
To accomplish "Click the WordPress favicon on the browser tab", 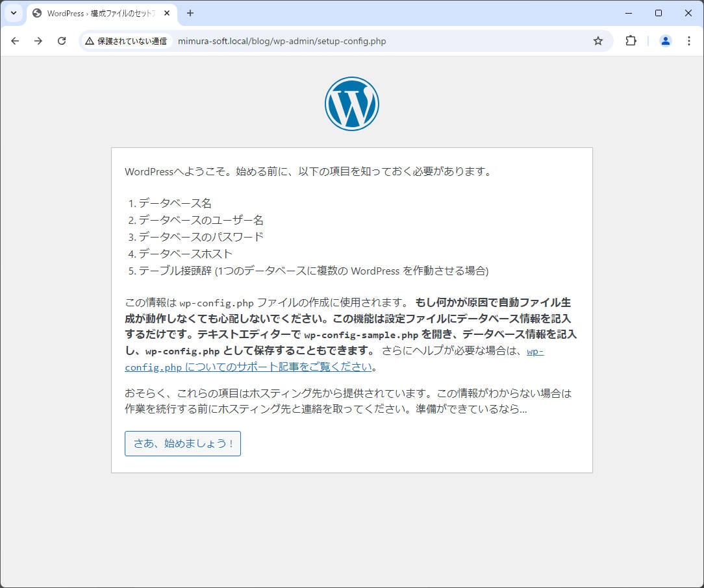I will tap(37, 13).
